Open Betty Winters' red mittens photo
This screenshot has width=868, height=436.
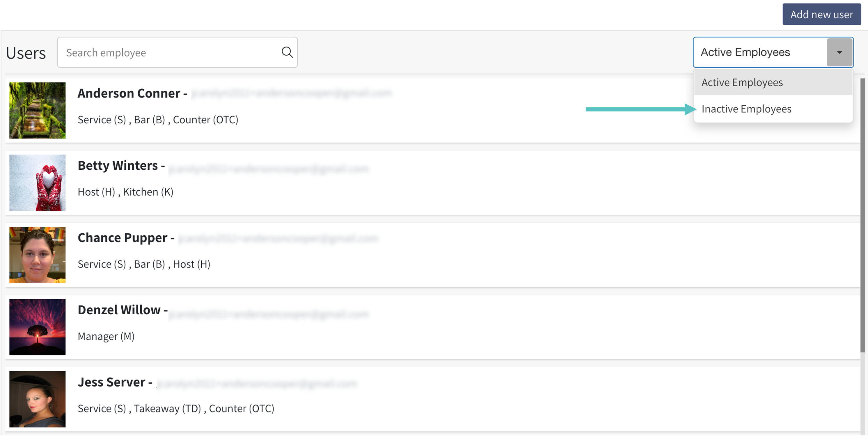[x=38, y=182]
